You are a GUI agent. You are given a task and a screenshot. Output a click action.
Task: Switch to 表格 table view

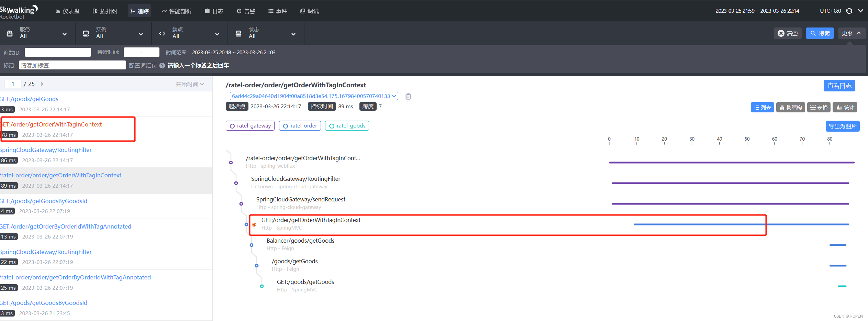click(x=819, y=107)
